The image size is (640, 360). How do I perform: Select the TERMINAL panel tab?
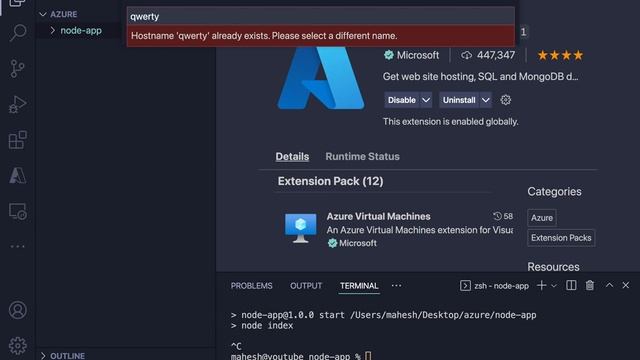click(x=359, y=286)
